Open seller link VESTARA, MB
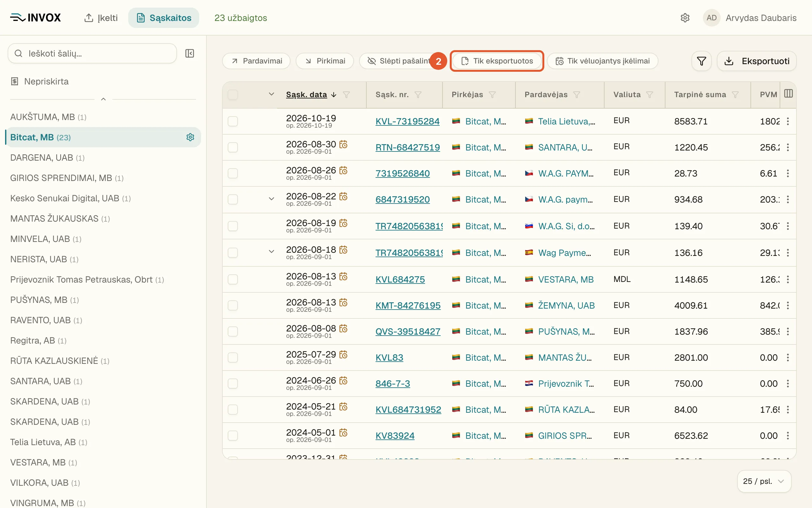 (x=566, y=279)
